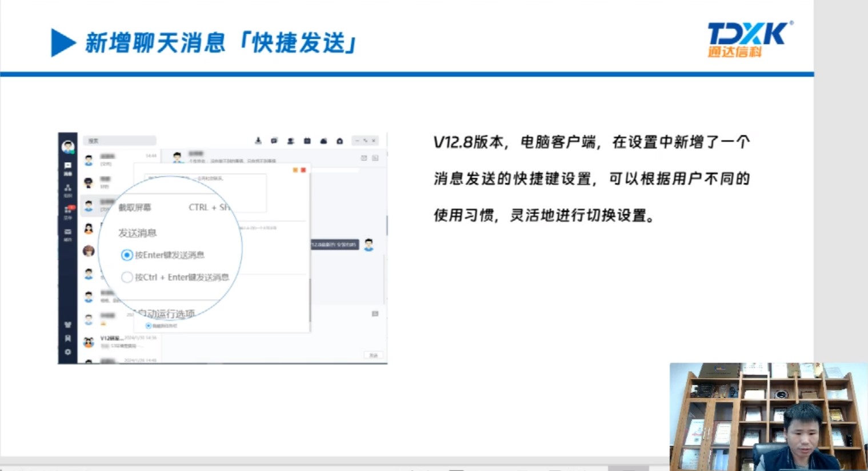Select 按Enter键发送消息 radio option
The width and height of the screenshot is (868, 471).
point(127,255)
